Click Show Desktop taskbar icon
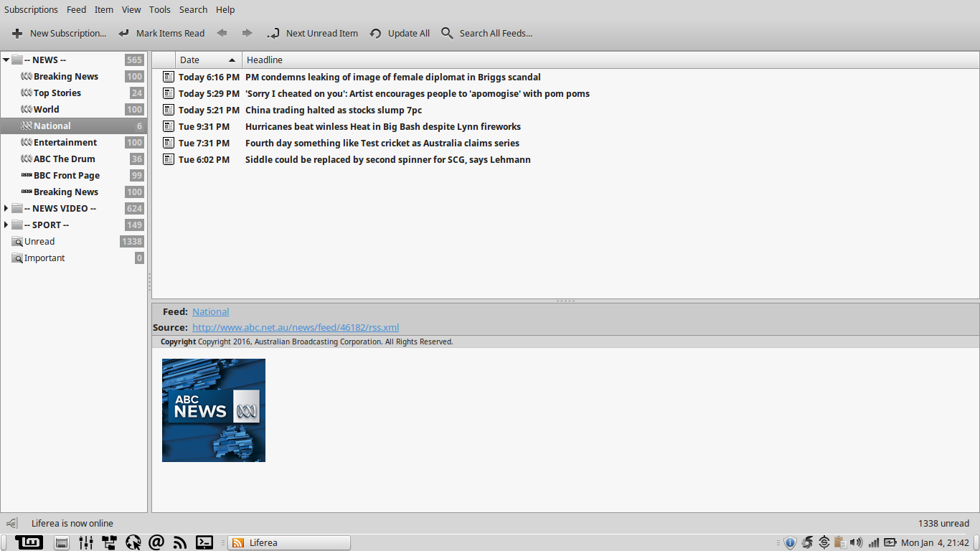This screenshot has height=551, width=980. pos(62,542)
